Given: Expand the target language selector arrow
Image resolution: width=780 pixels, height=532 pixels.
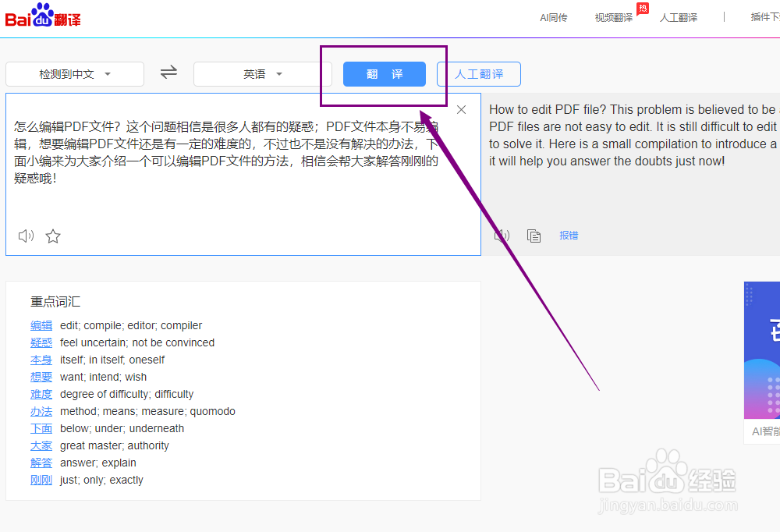Looking at the screenshot, I should tap(279, 73).
